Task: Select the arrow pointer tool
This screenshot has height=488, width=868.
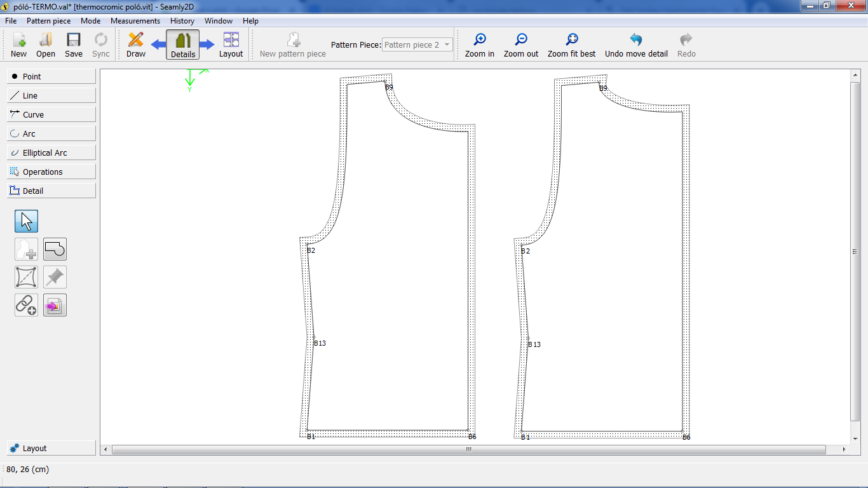Action: [x=26, y=221]
